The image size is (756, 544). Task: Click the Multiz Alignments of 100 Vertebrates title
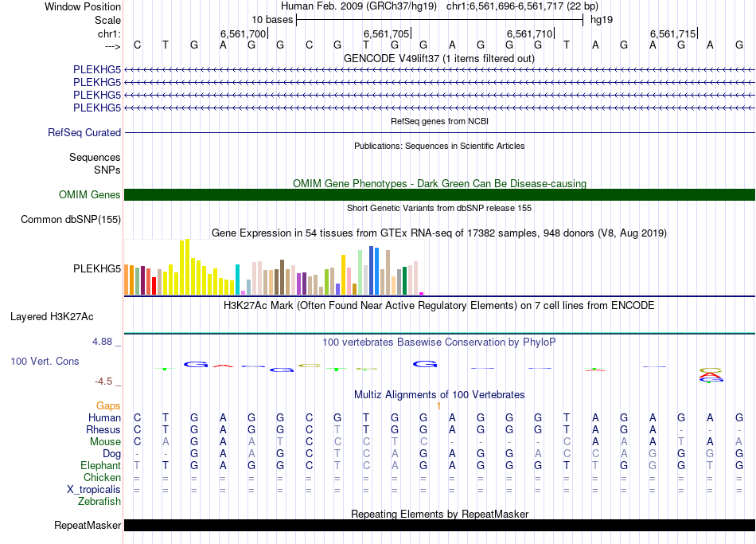(439, 394)
